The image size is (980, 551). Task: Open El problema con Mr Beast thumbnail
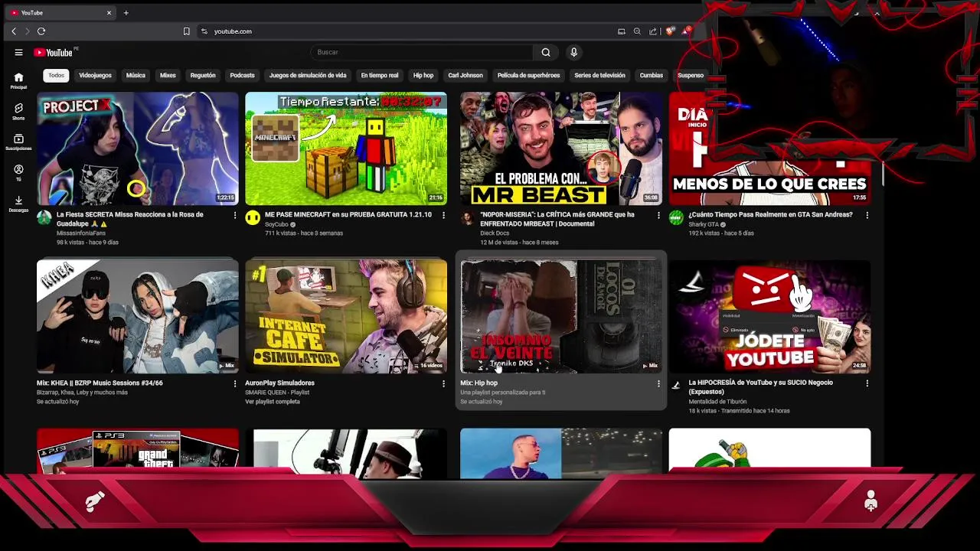(561, 148)
